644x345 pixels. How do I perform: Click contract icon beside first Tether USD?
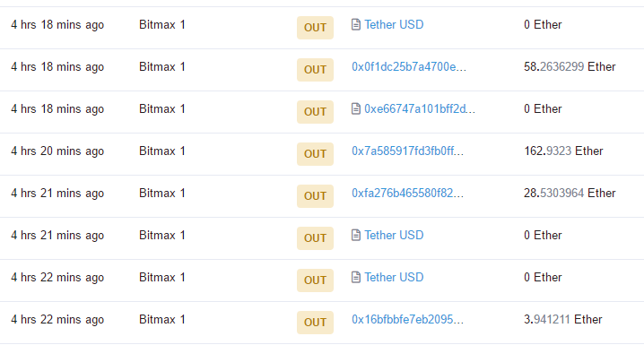(x=356, y=24)
